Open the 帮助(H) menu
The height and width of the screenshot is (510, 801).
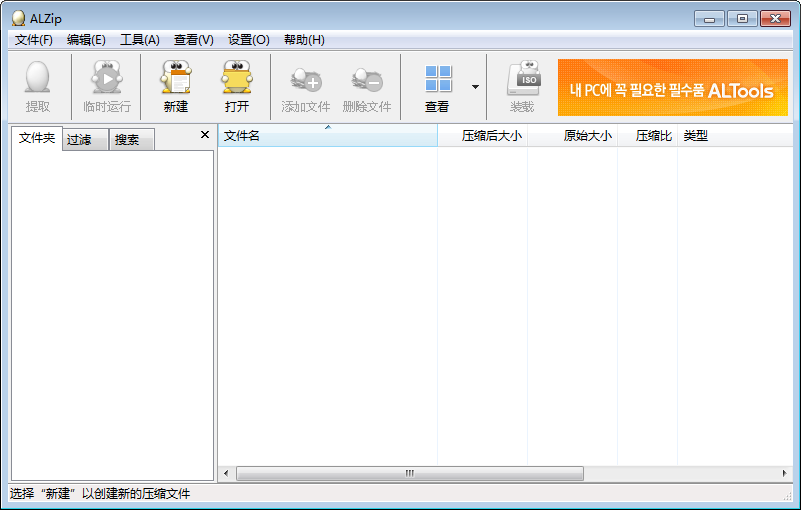coord(304,40)
